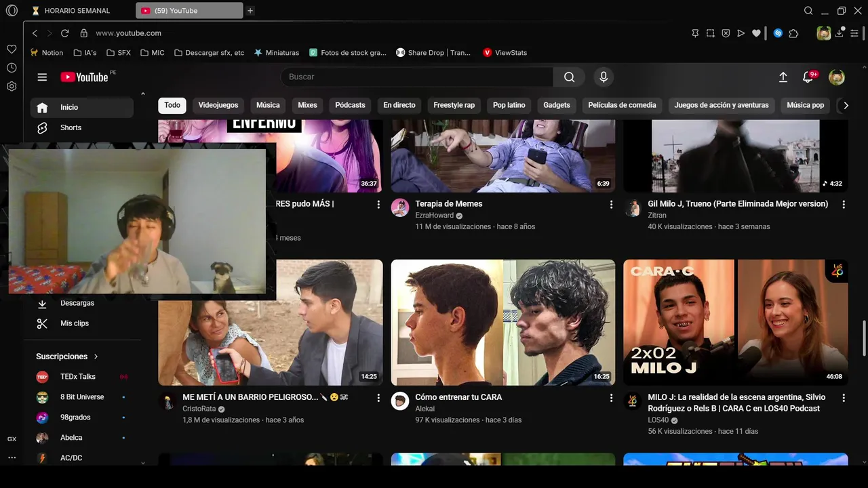Toggle the YouTube hamburger guide menu
Viewport: 868px width, 488px height.
tap(42, 77)
